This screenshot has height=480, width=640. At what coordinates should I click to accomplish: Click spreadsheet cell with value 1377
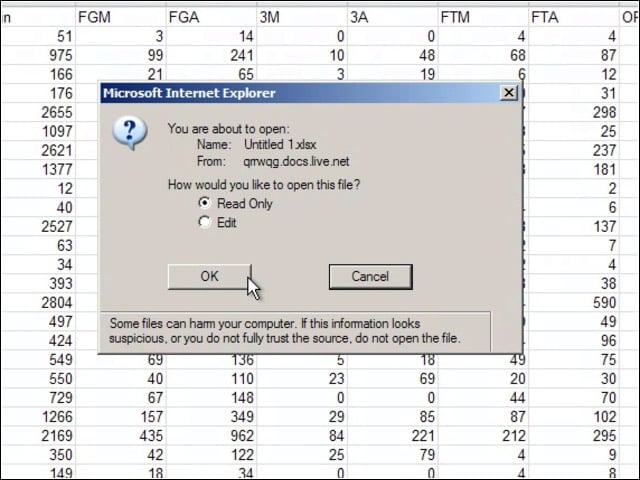38,169
